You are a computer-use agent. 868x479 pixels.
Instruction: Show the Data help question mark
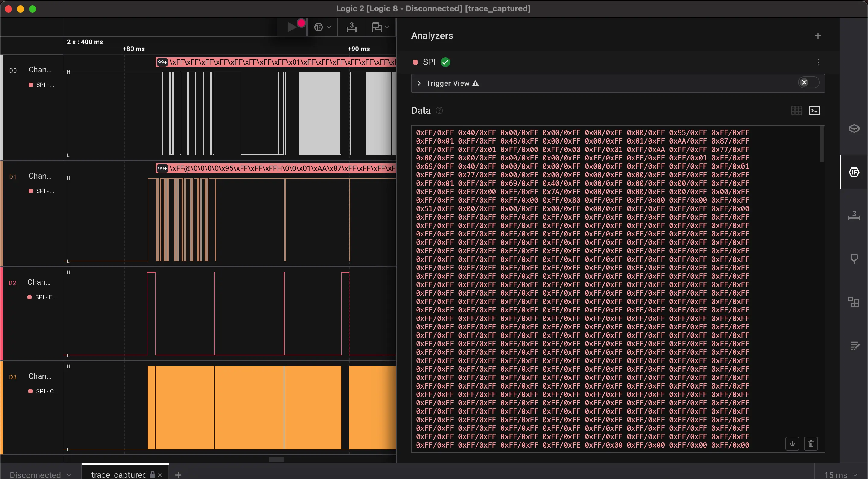(x=439, y=110)
